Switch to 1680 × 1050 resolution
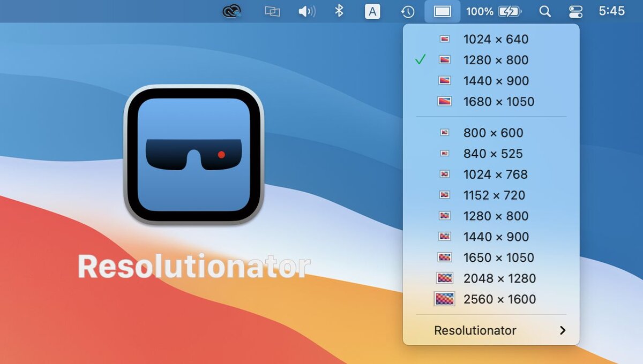Viewport: 643px width, 364px height. pyautogui.click(x=491, y=102)
